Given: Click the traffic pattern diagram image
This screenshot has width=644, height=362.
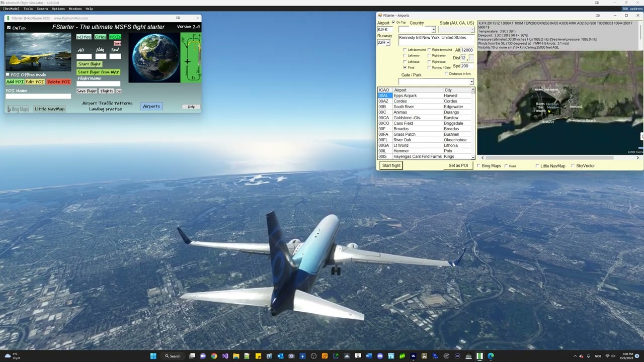Looking at the screenshot, I should coord(191,57).
